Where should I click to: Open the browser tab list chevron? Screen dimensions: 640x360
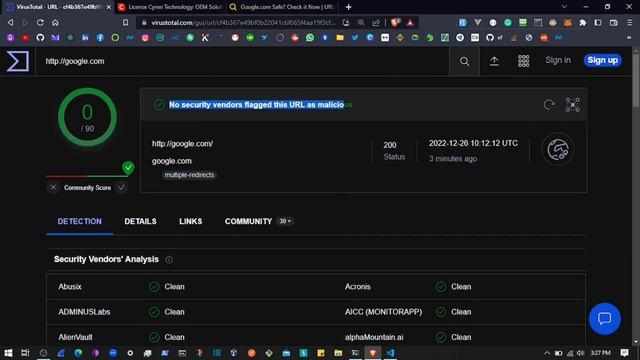point(564,7)
